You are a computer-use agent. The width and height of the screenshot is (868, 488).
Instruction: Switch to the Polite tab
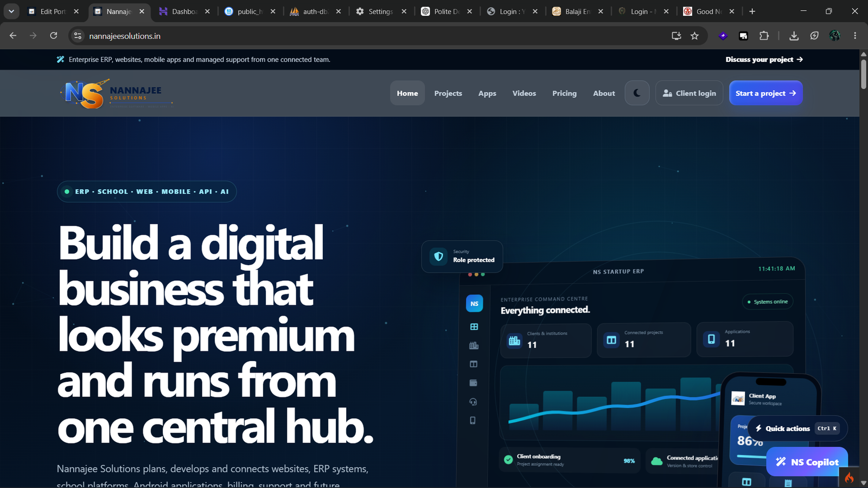tap(446, 11)
